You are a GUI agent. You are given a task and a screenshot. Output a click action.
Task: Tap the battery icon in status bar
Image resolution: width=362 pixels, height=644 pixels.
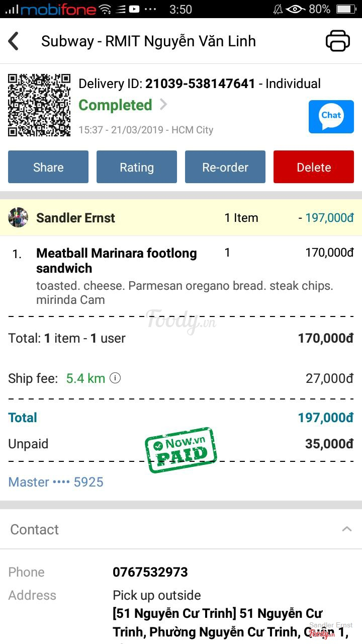pyautogui.click(x=346, y=9)
